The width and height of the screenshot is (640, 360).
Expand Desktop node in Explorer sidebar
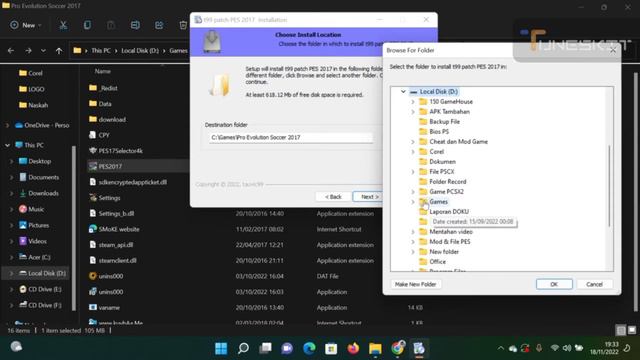(x=11, y=161)
